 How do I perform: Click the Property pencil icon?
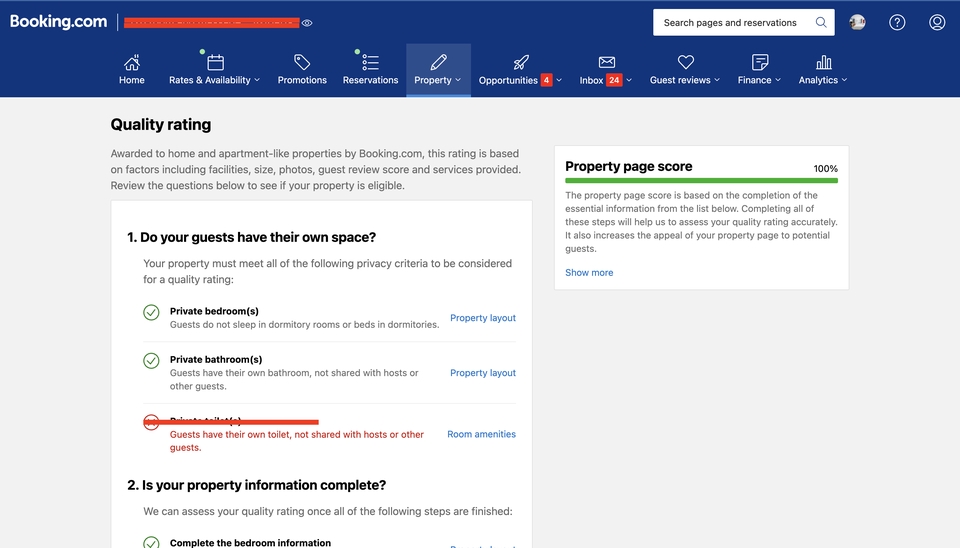tap(438, 62)
